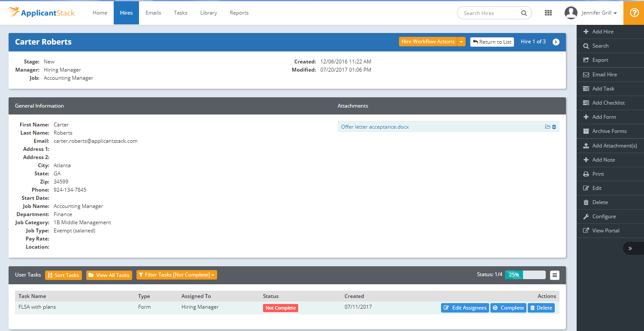
Task: Click the search magnifier in Search Hires box
Action: click(524, 13)
